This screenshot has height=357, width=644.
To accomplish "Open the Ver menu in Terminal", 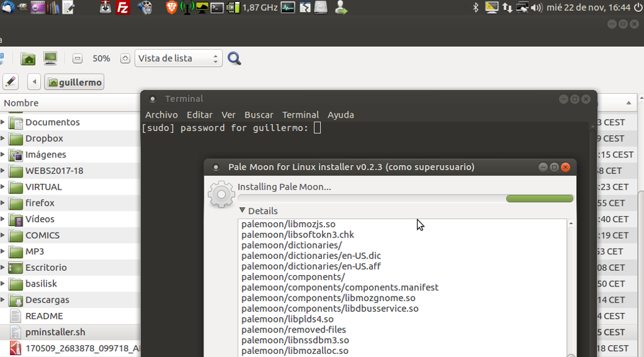I will (x=228, y=115).
